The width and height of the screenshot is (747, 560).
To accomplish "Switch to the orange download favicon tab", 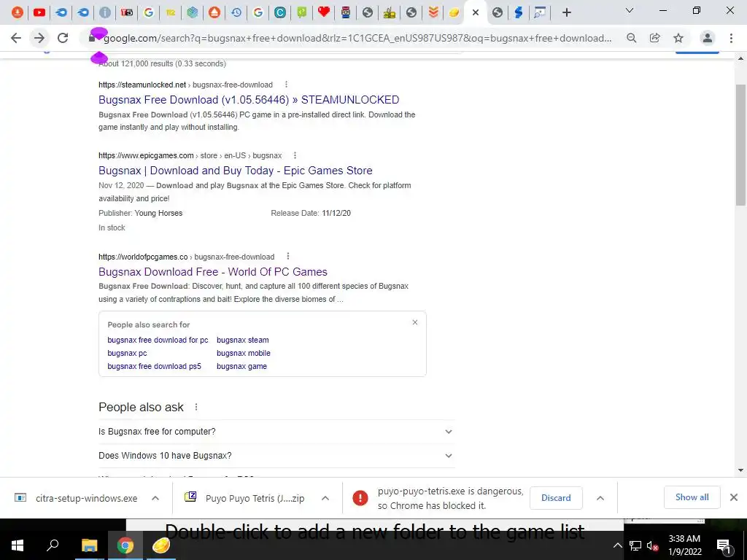I will pyautogui.click(x=18, y=13).
